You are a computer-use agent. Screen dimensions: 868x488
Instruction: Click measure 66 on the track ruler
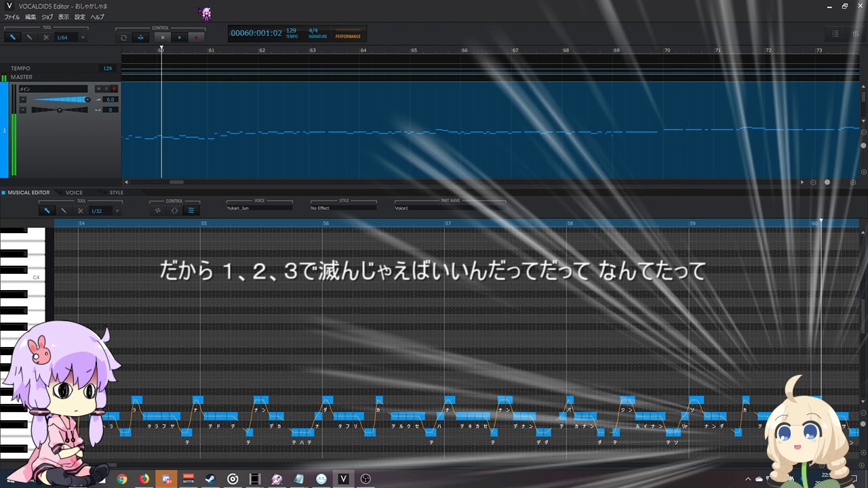[x=465, y=50]
